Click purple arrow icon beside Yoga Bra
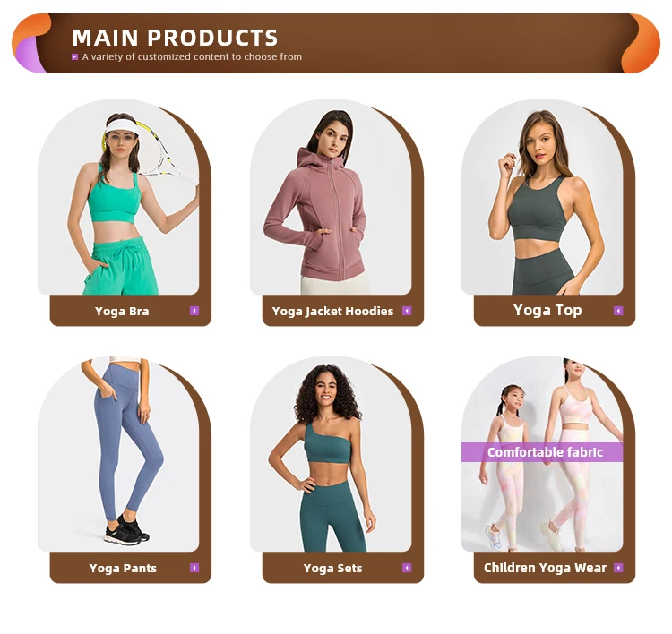Image resolution: width=672 pixels, height=634 pixels. pyautogui.click(x=194, y=311)
